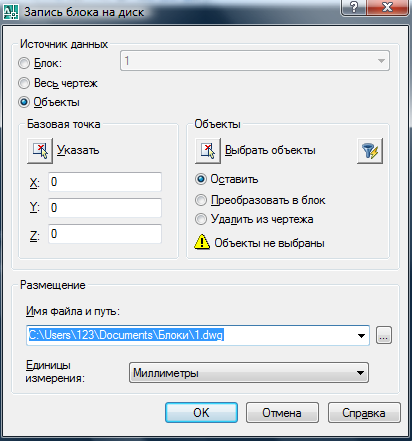
Task: Click the yellow warning triangle icon
Action: tap(202, 242)
